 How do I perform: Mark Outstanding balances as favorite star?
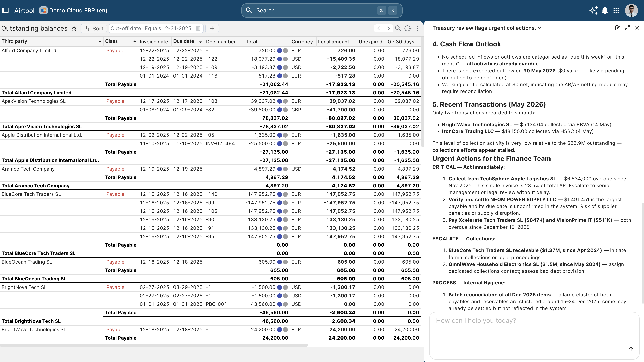[x=74, y=28]
